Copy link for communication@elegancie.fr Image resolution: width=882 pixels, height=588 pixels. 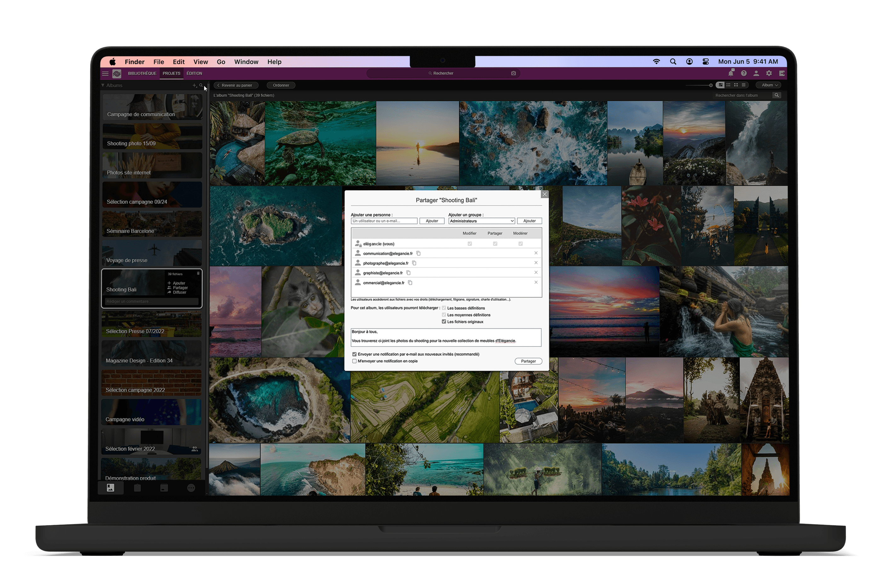(419, 254)
